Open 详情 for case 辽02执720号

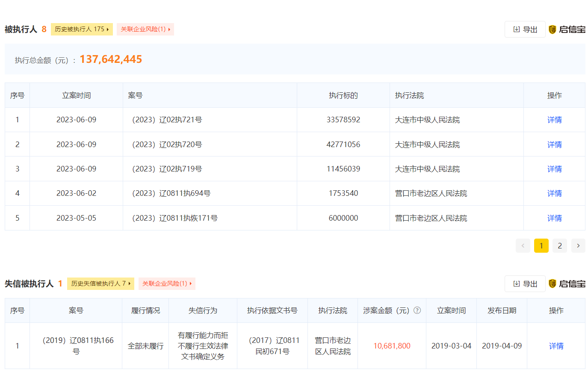[x=554, y=145]
